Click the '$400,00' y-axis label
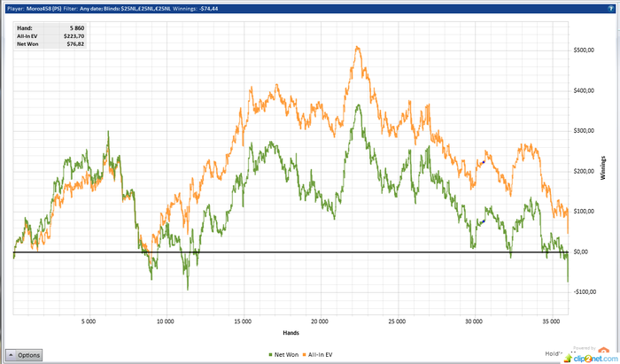This screenshot has height=364, width=620. pyautogui.click(x=584, y=90)
